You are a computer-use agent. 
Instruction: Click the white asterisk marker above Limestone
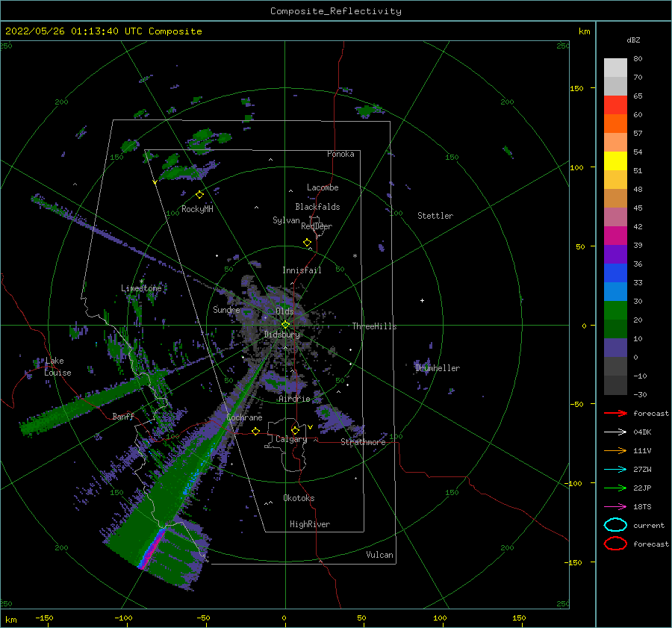(141, 282)
